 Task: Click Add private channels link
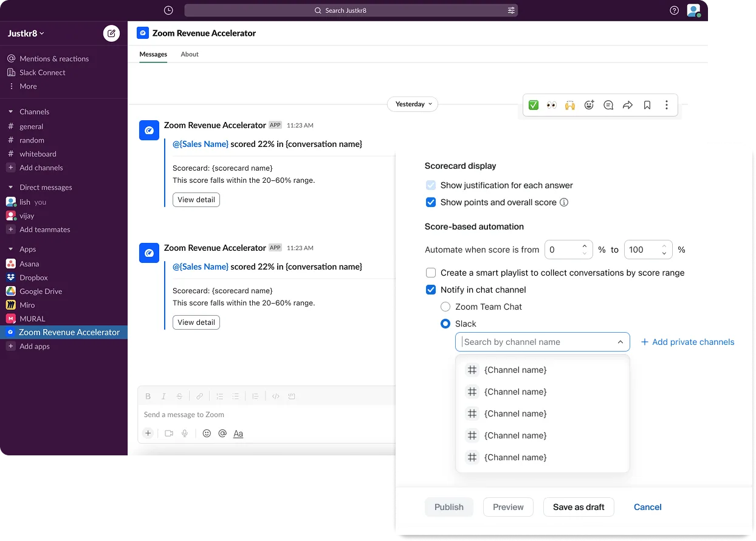point(688,342)
